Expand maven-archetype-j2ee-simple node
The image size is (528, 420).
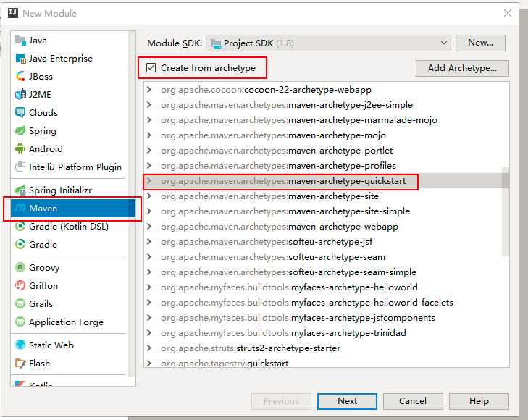point(148,105)
